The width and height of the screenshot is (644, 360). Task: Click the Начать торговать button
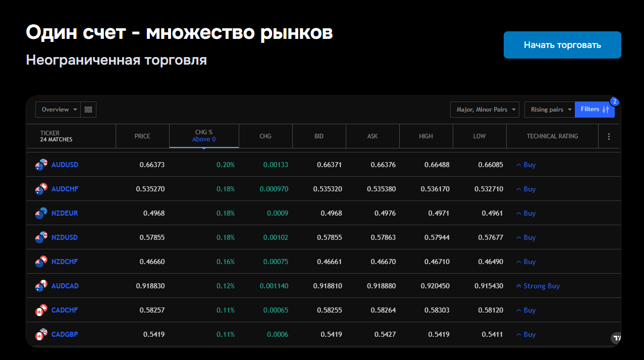tap(562, 45)
